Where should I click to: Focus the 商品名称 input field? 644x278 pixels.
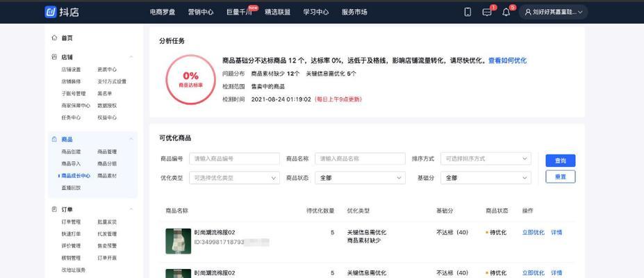click(360, 158)
